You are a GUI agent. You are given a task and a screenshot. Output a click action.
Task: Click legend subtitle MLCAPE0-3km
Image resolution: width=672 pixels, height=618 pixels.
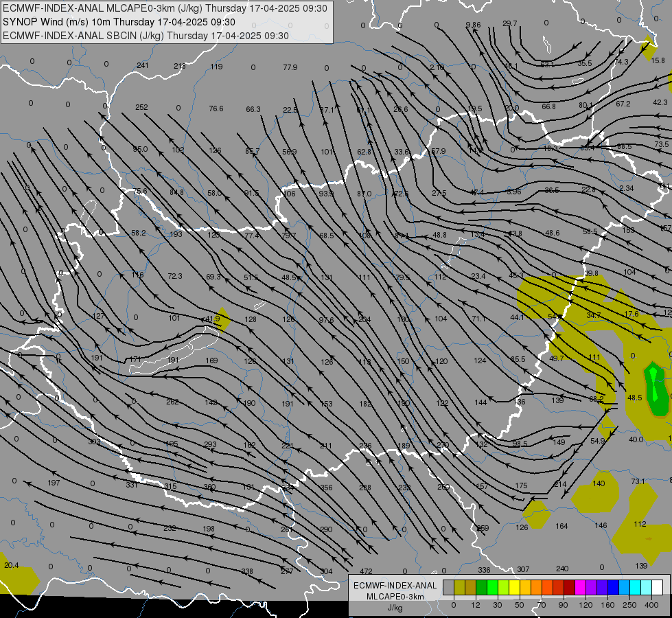395,597
